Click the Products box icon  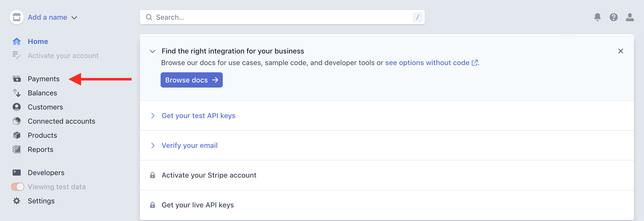click(x=17, y=135)
